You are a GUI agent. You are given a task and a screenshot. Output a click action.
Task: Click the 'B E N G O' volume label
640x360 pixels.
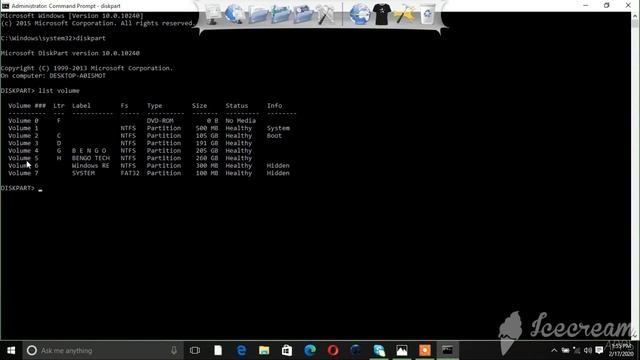pos(89,151)
